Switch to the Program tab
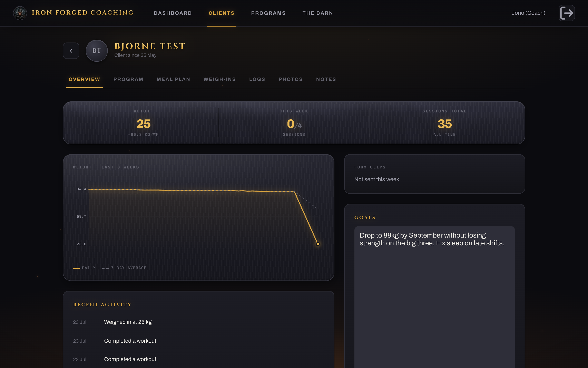 [128, 79]
